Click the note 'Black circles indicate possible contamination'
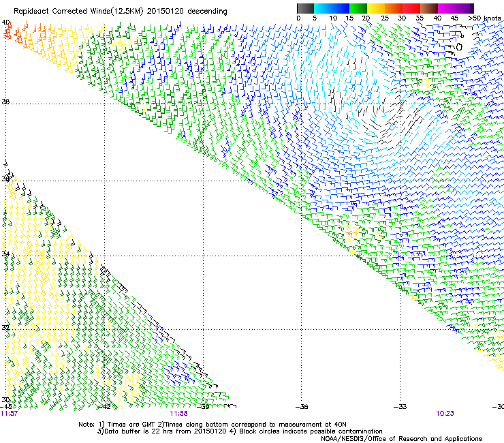 pos(311,431)
